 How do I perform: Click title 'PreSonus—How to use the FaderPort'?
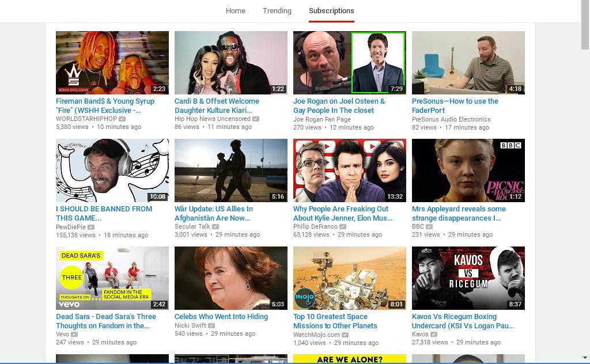point(455,105)
